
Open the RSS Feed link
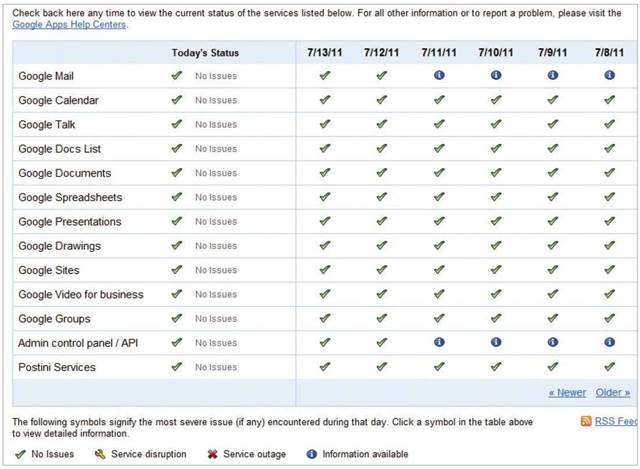click(x=616, y=421)
